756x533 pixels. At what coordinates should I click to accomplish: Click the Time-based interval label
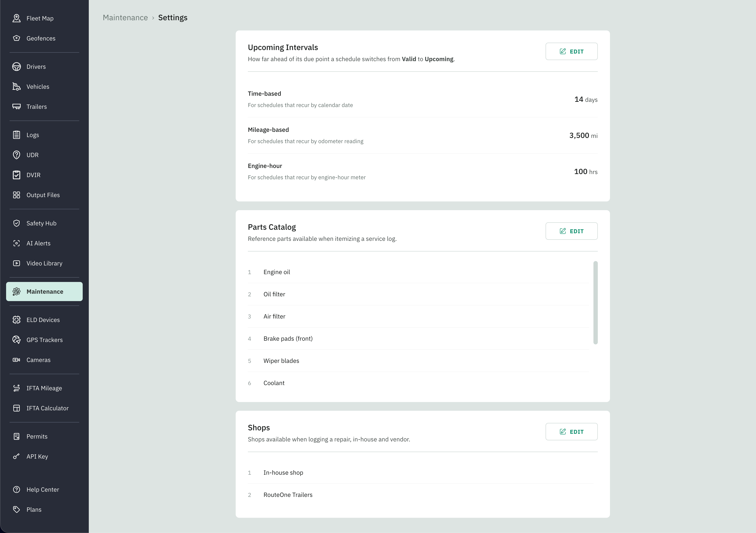[x=264, y=94]
